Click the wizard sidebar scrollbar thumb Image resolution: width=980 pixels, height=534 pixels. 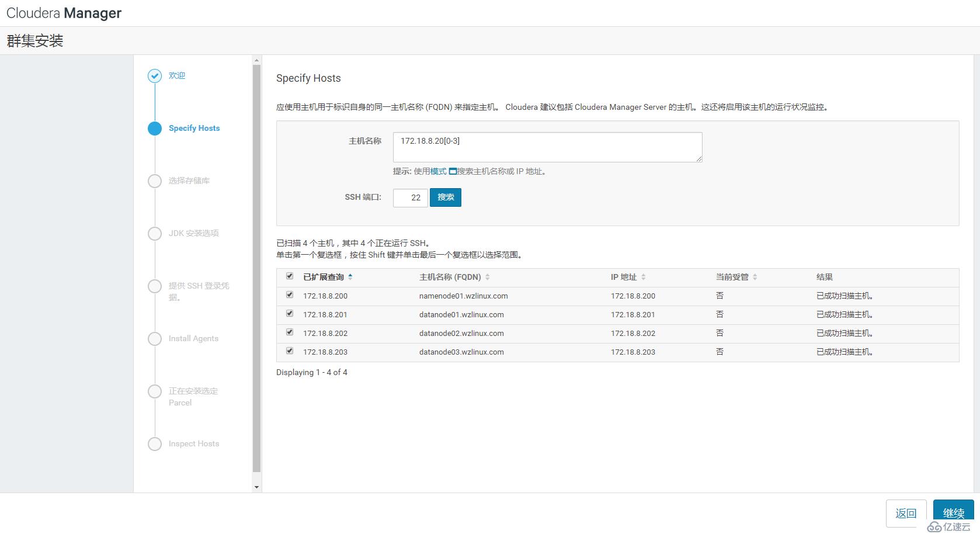256,268
